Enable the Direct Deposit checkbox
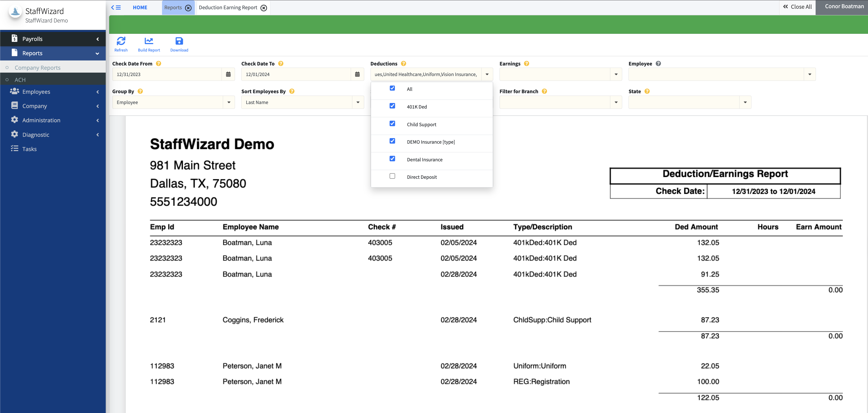The height and width of the screenshot is (413, 868). pos(392,176)
